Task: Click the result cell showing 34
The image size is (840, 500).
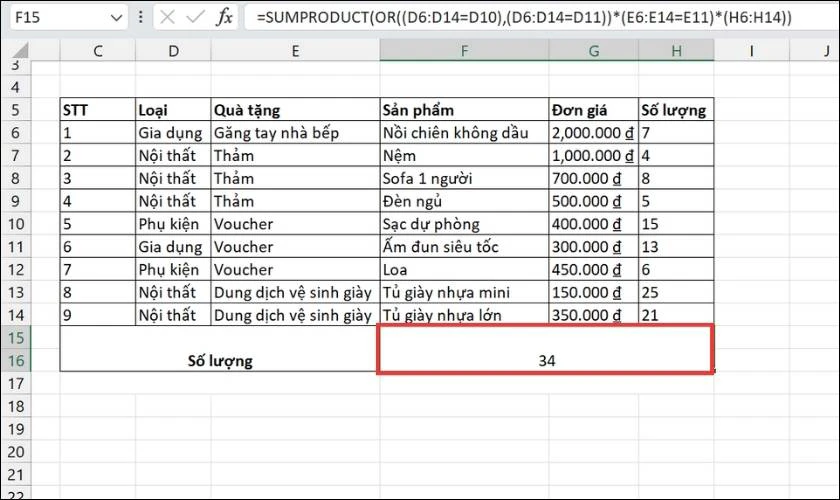Action: point(546,349)
